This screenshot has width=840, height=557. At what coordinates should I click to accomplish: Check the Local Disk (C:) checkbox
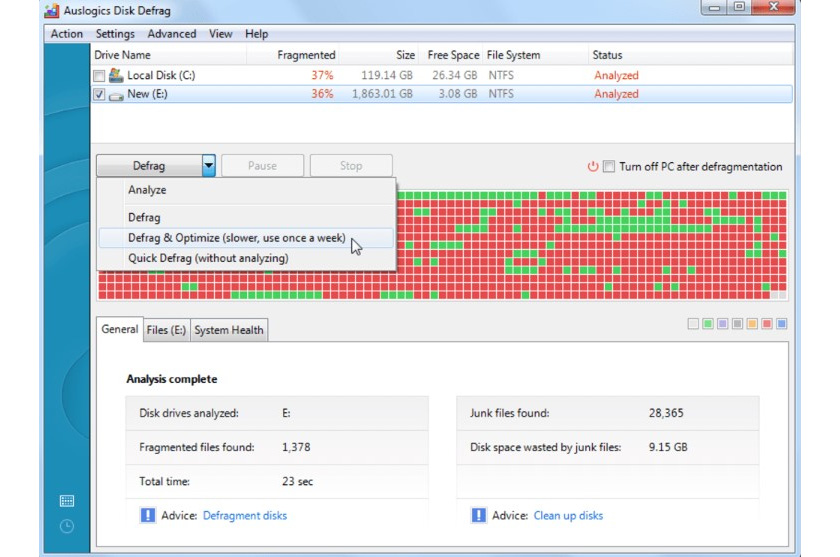99,76
